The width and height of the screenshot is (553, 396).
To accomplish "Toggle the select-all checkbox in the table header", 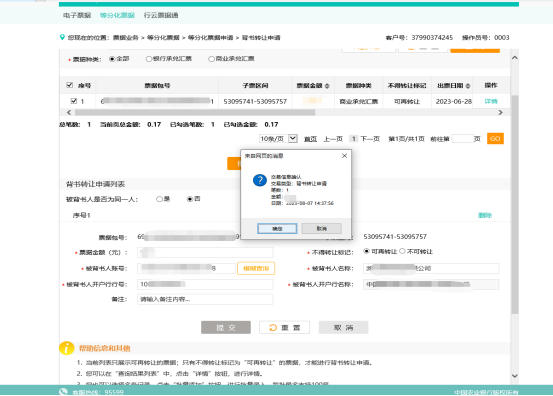I will point(69,85).
